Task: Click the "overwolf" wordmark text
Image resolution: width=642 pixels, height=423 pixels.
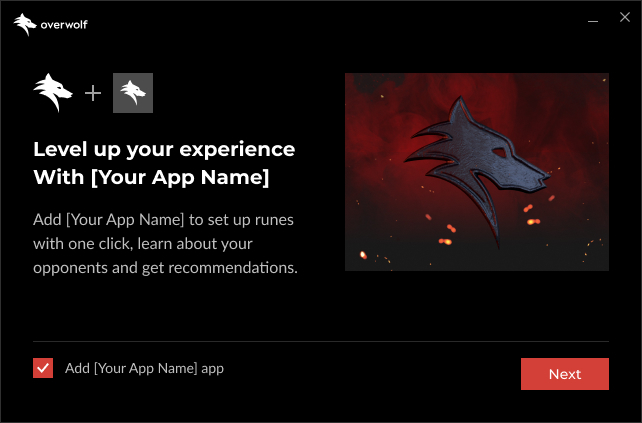Action: 64,25
